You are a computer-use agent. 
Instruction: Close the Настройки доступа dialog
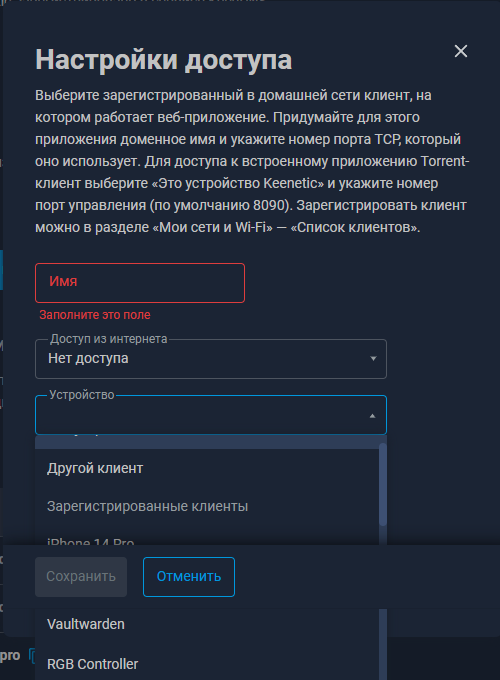point(461,51)
